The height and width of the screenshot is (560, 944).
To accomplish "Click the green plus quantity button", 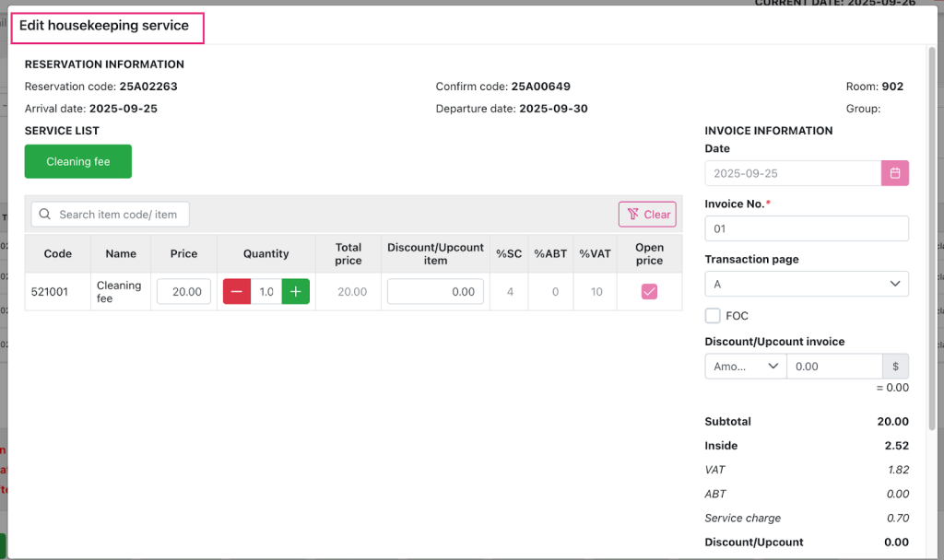I will pyautogui.click(x=295, y=292).
